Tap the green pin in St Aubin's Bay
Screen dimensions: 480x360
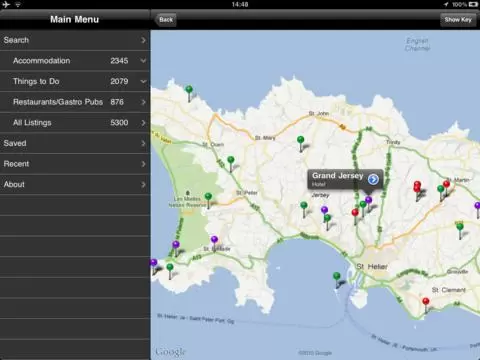click(x=337, y=280)
